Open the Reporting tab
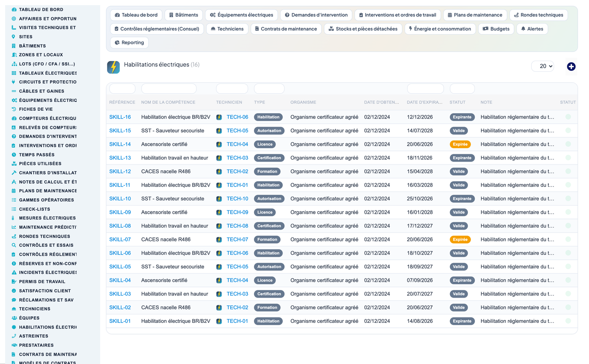This screenshot has height=364, width=589. (x=129, y=43)
